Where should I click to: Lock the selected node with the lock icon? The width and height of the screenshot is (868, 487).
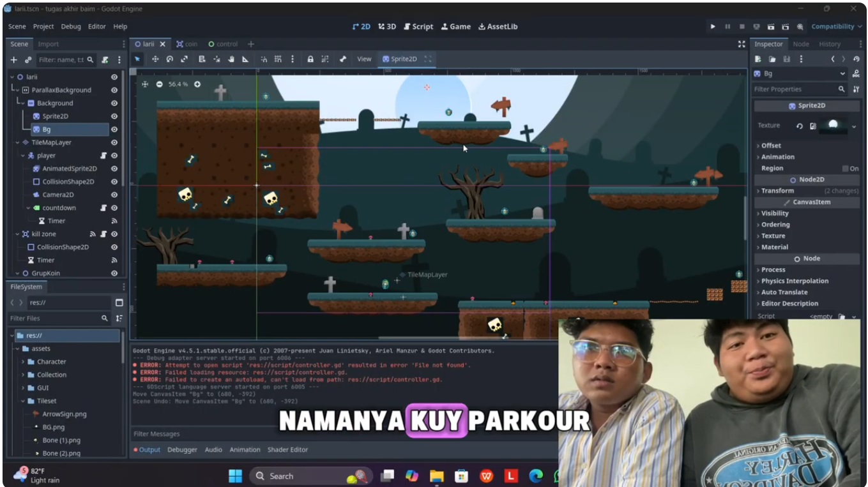tap(310, 59)
